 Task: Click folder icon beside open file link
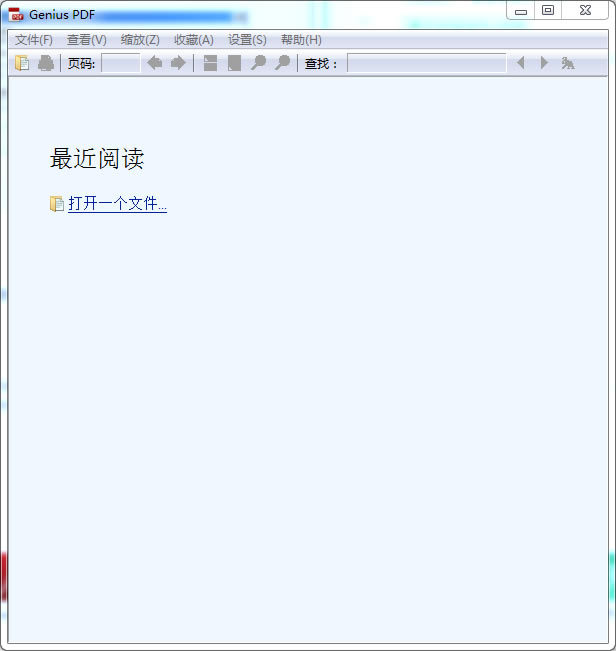(x=56, y=204)
